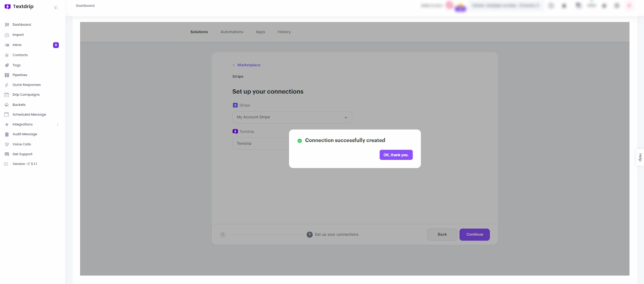
Task: Open Audit Message
Action: 25,134
